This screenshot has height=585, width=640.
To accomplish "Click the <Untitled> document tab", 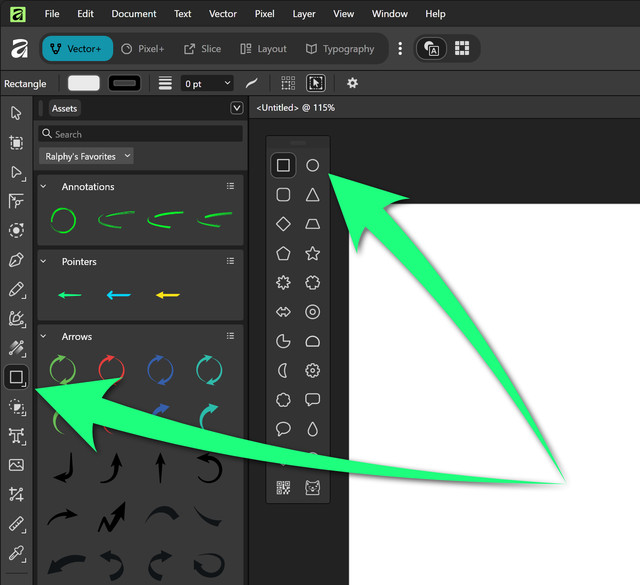I will coord(296,108).
